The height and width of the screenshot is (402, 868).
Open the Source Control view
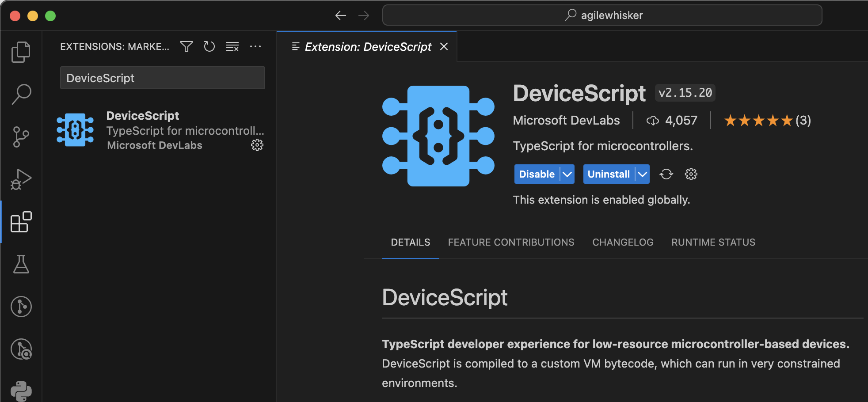click(x=20, y=137)
